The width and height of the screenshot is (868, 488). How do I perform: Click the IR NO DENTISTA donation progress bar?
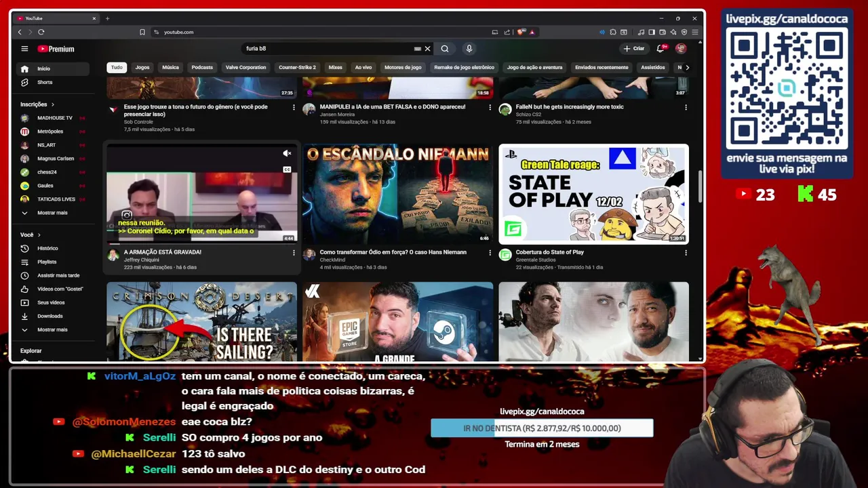click(x=542, y=428)
